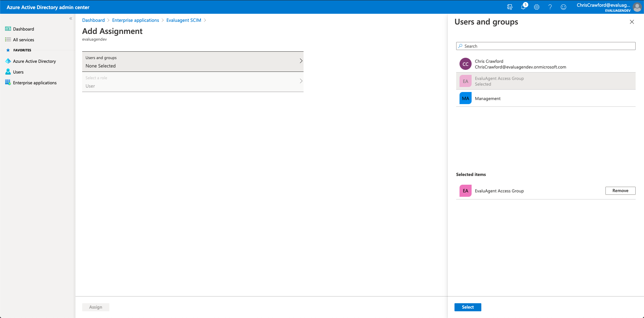The width and height of the screenshot is (644, 318).
Task: Open the cloud shell / directory filter icon
Action: (510, 7)
